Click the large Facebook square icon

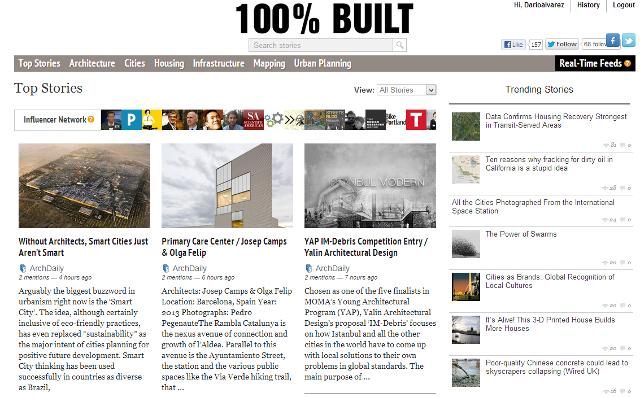click(613, 40)
